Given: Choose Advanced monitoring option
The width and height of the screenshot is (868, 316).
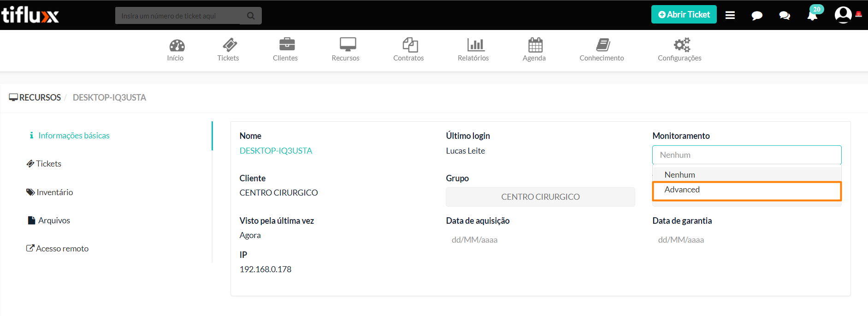Looking at the screenshot, I should click(x=747, y=191).
